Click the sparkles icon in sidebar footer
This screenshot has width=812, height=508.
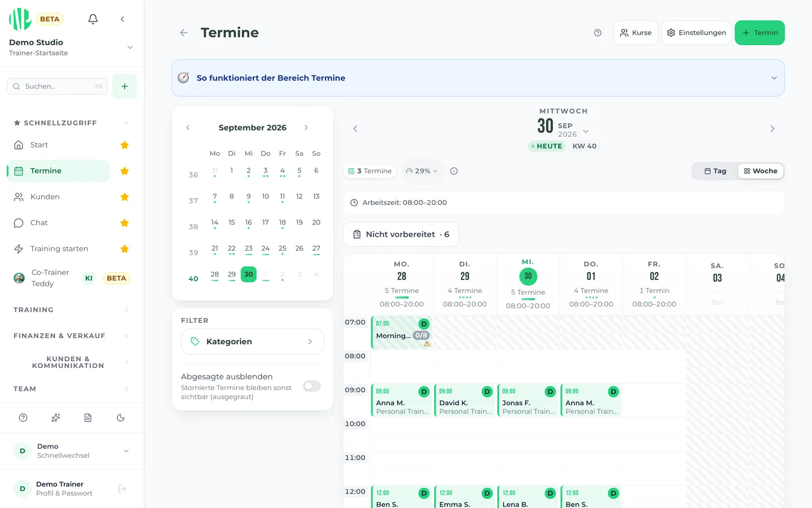[55, 418]
